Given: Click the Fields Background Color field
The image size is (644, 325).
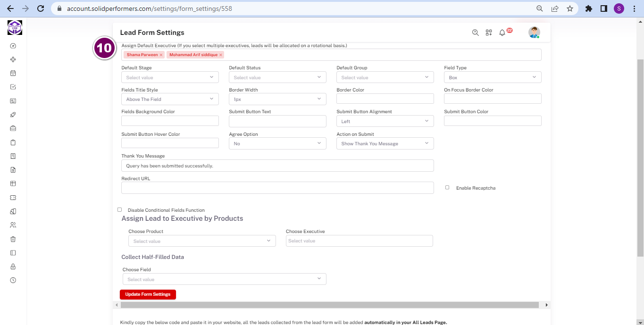Looking at the screenshot, I should (170, 121).
